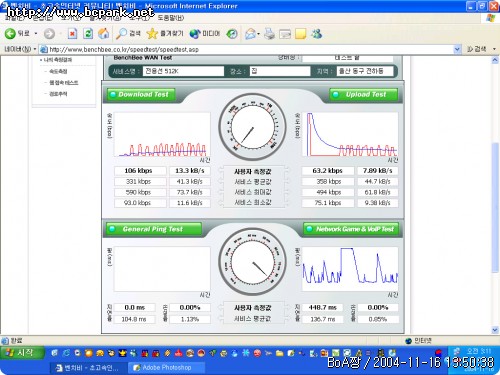500x375 pixels.
Task: Run the General Ping Test
Action: pyautogui.click(x=154, y=229)
